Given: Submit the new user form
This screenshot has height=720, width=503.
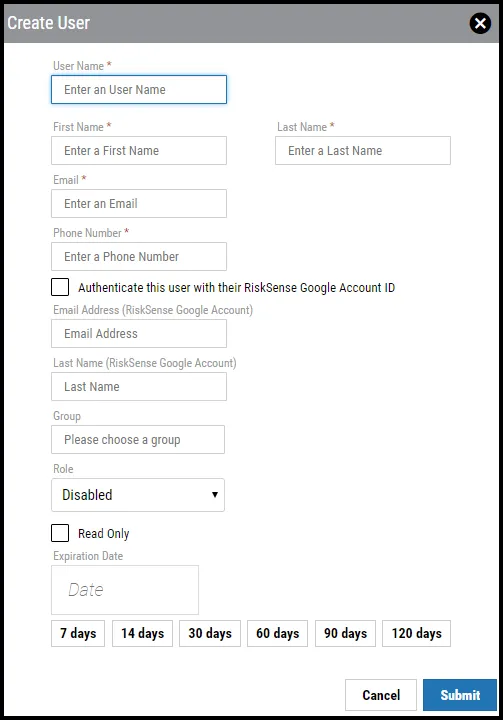Looking at the screenshot, I should pyautogui.click(x=460, y=695).
